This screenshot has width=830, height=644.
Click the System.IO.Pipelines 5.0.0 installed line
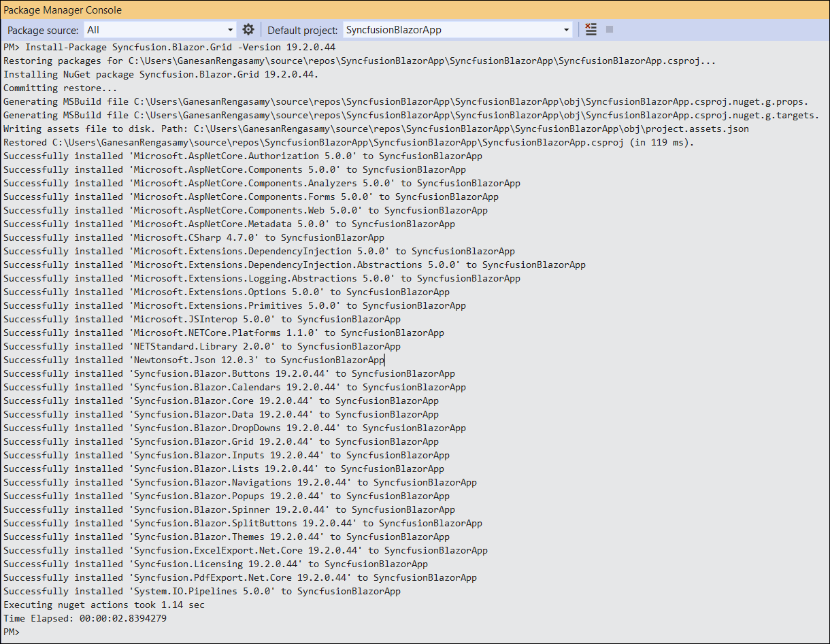pos(202,591)
